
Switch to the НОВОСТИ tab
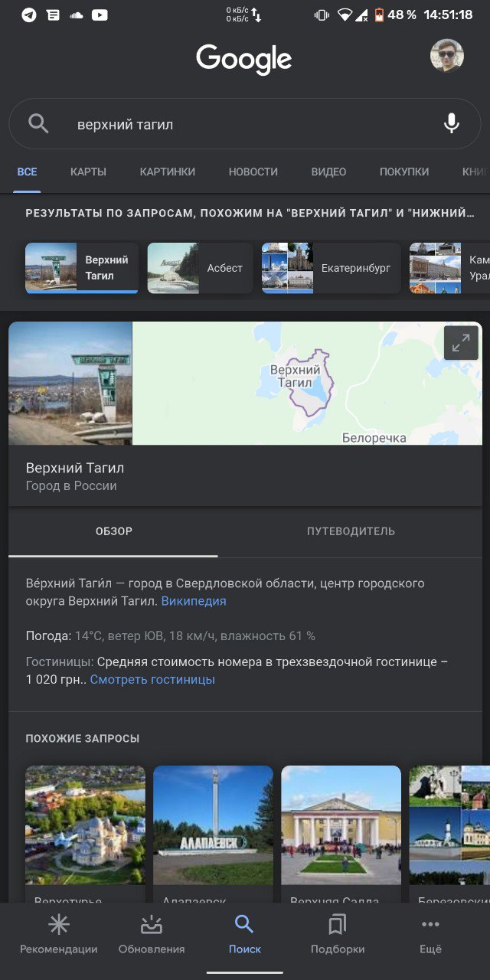tap(253, 171)
